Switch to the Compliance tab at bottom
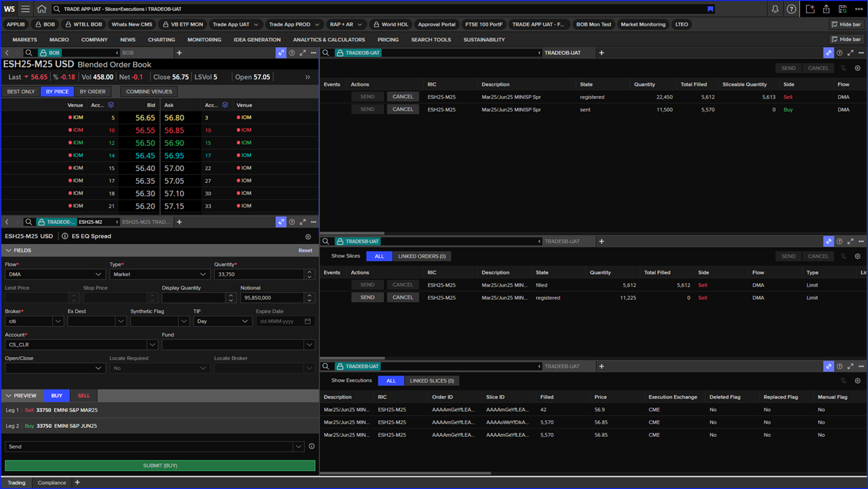 click(51, 482)
